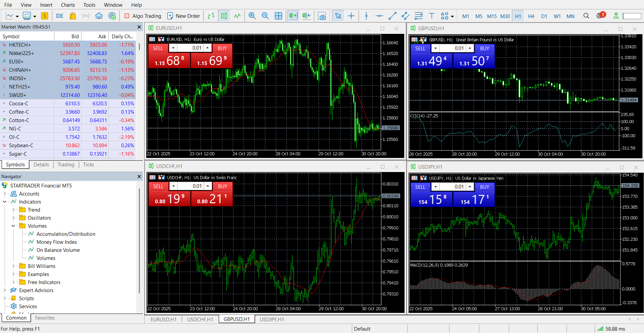This screenshot has width=644, height=333.
Task: Toggle chart shift from right edge
Action: 307,16
